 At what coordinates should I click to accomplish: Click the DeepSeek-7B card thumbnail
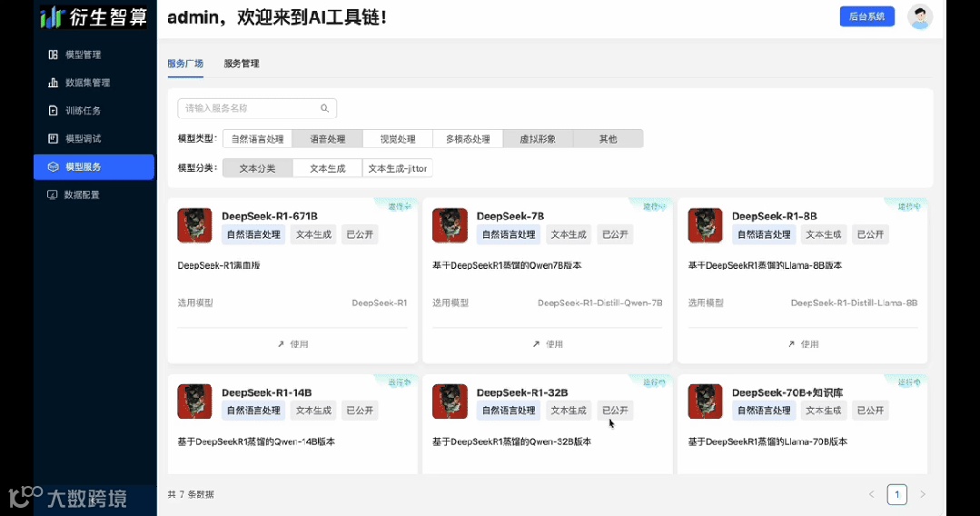(450, 225)
